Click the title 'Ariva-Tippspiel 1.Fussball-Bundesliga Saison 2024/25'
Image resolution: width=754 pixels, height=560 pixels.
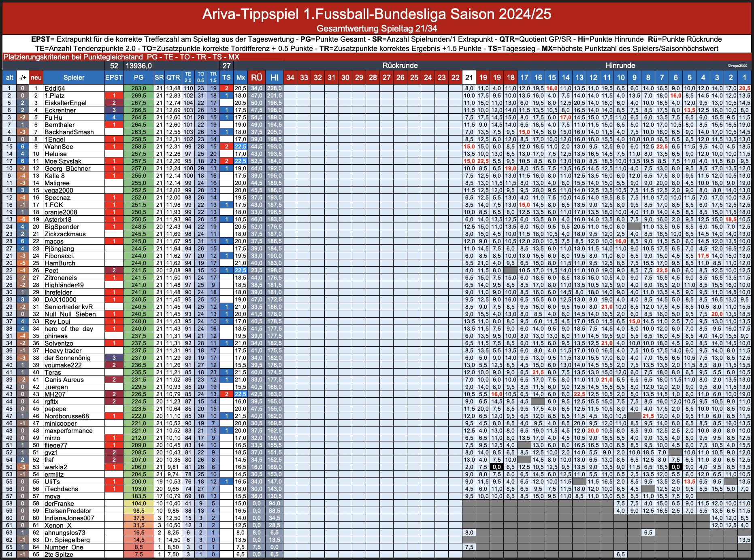[x=377, y=14]
